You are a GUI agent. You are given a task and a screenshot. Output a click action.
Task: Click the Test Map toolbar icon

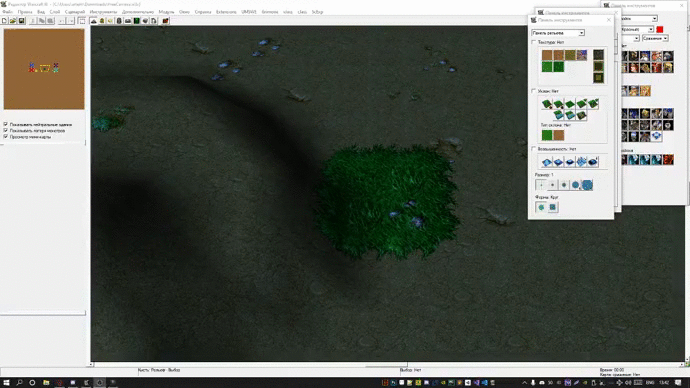pyautogui.click(x=165, y=21)
